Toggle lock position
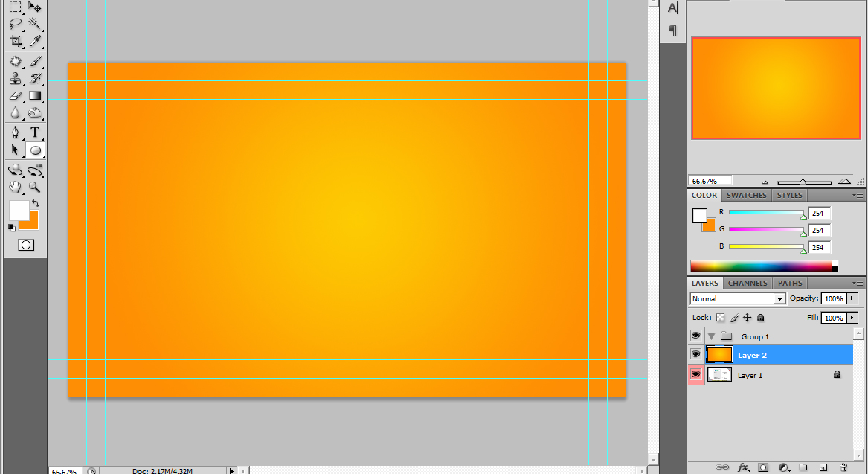This screenshot has width=868, height=474. click(x=748, y=317)
